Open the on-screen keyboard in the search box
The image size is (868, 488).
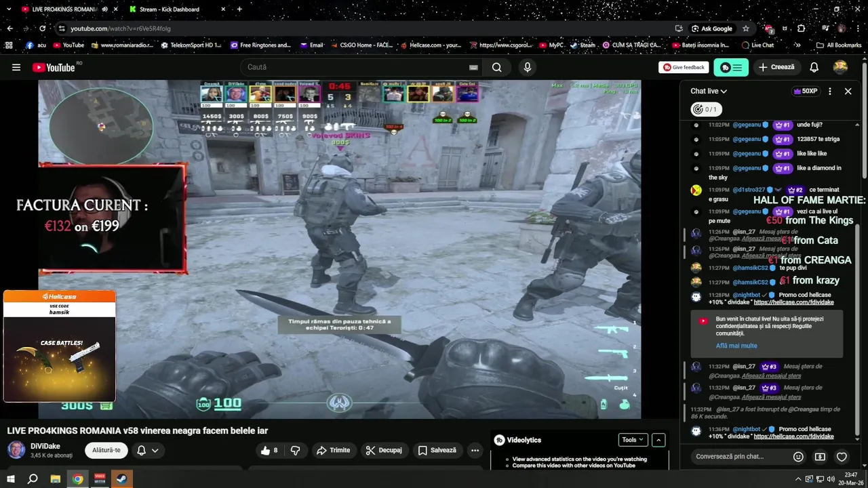click(x=473, y=67)
